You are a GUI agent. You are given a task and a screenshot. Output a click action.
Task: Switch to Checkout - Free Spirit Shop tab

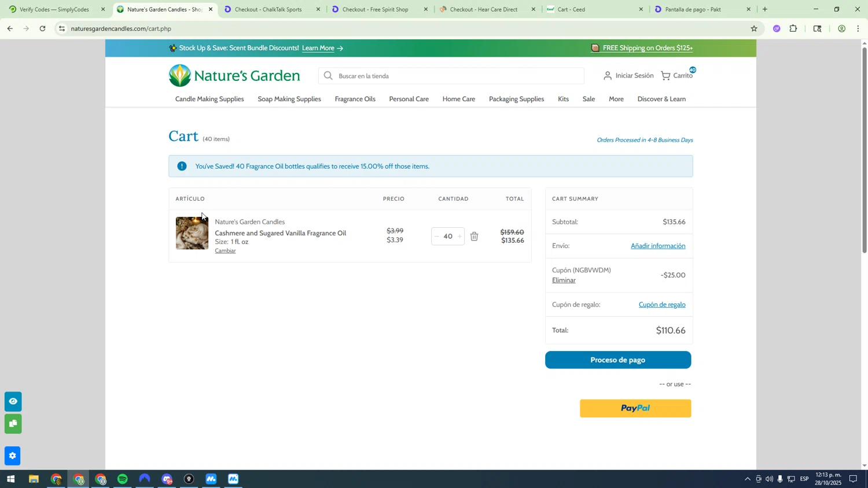[380, 9]
